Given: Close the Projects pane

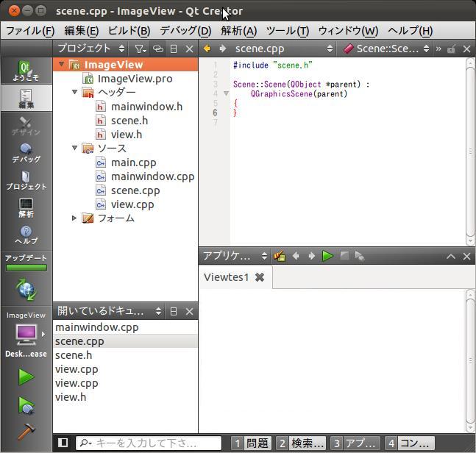Looking at the screenshot, I should tap(189, 49).
